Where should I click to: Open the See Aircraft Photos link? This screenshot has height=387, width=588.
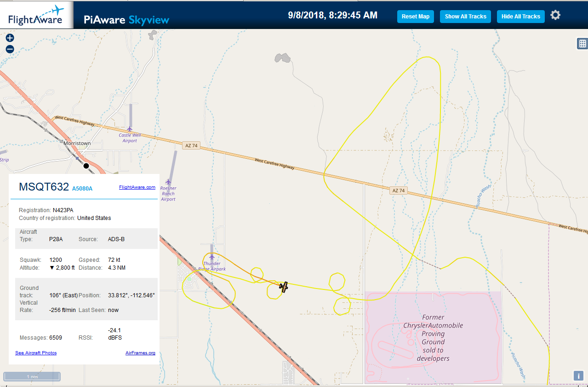click(36, 353)
